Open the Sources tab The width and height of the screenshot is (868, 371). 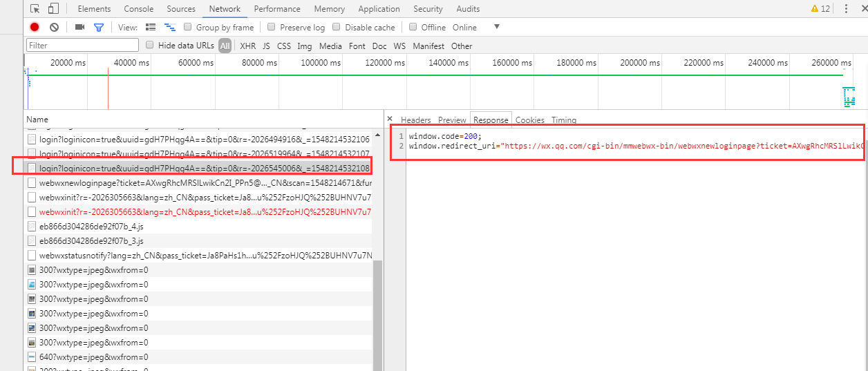click(181, 9)
